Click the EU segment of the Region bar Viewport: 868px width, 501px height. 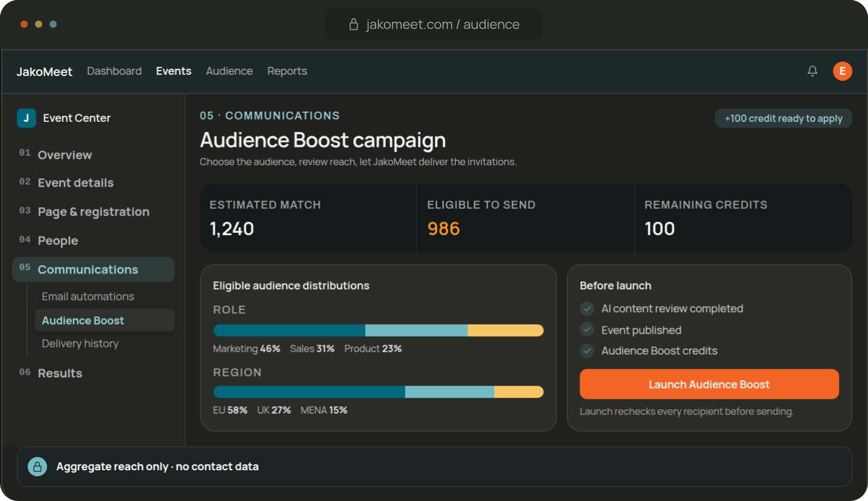[x=309, y=392]
